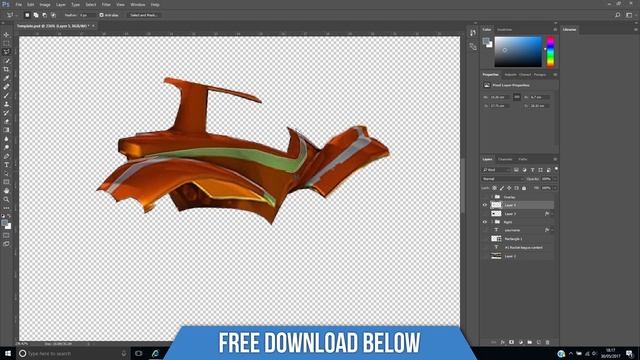Expand Layer 3 effects arrow
640x360 pixels.
pos(552,214)
